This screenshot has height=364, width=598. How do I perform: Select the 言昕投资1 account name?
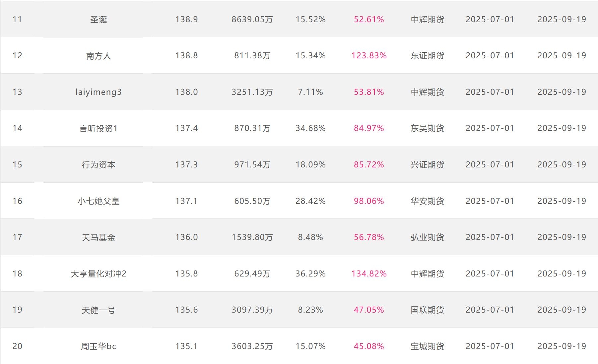[x=99, y=128]
